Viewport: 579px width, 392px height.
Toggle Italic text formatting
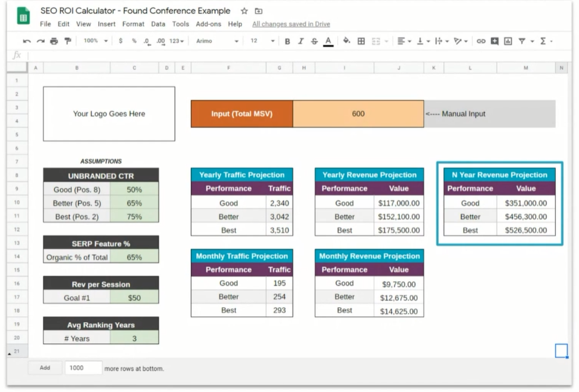pyautogui.click(x=301, y=41)
